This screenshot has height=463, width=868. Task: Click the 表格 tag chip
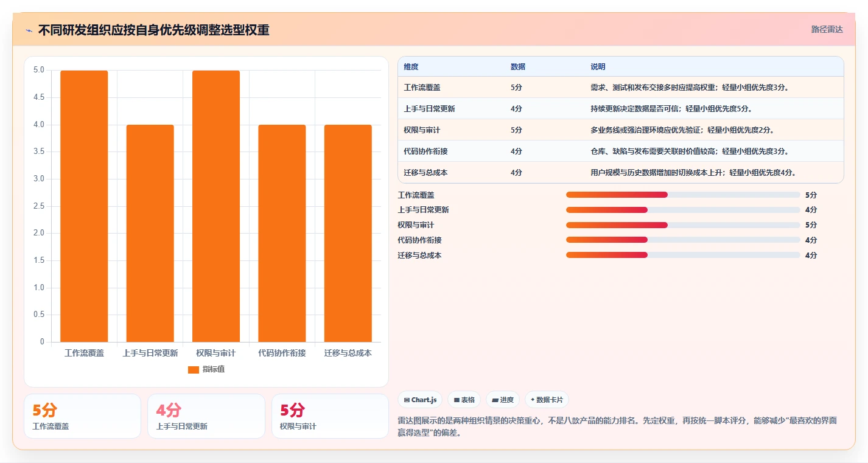point(464,400)
